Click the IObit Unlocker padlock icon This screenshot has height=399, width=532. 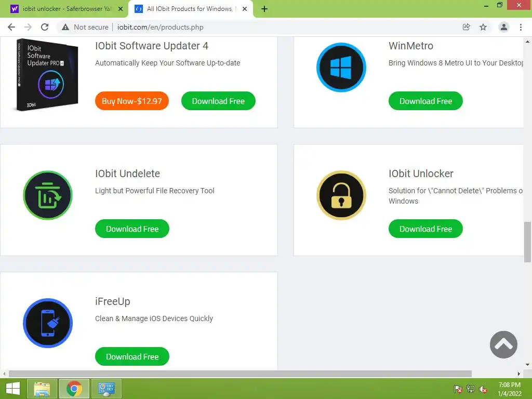click(x=341, y=195)
